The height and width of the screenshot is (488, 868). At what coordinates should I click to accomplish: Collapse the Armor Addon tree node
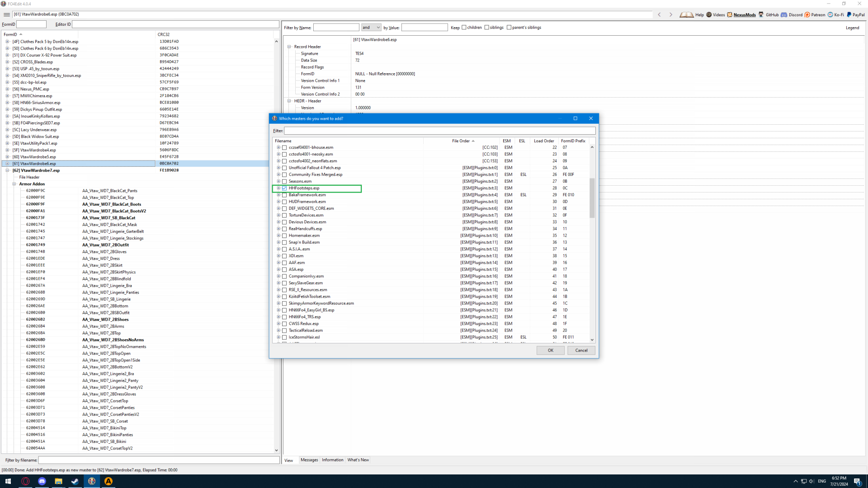14,184
